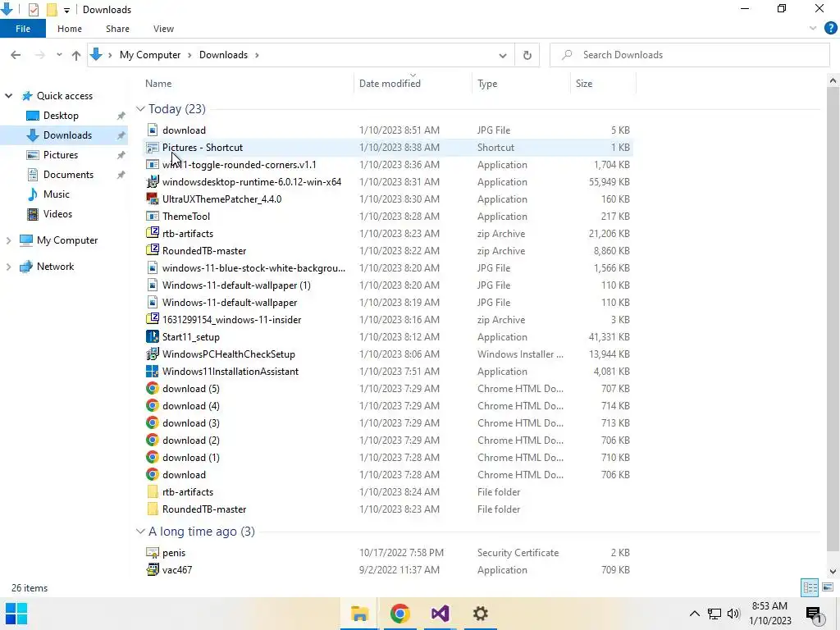
Task: Open Customize Quick Access Toolbar dropdown
Action: 66,10
